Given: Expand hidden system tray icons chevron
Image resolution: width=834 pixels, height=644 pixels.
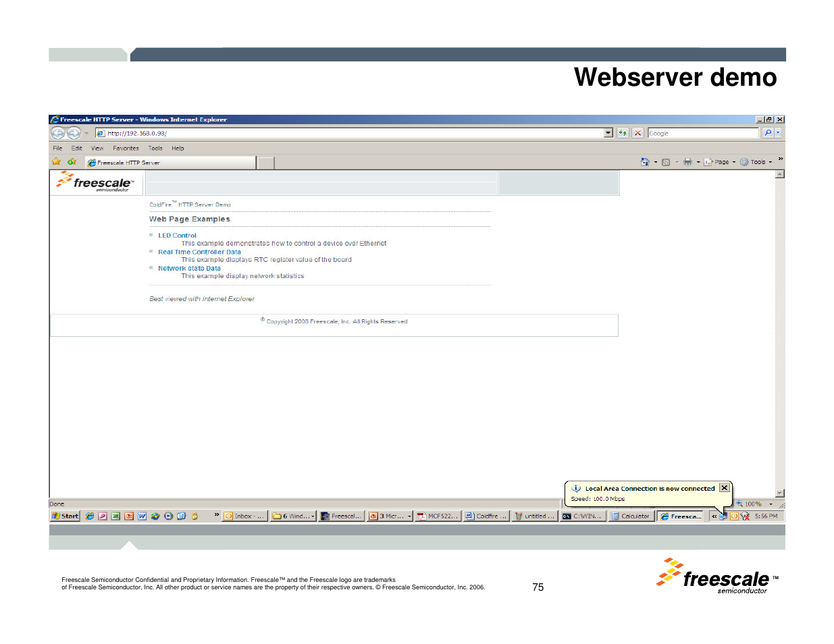Looking at the screenshot, I should click(x=714, y=516).
